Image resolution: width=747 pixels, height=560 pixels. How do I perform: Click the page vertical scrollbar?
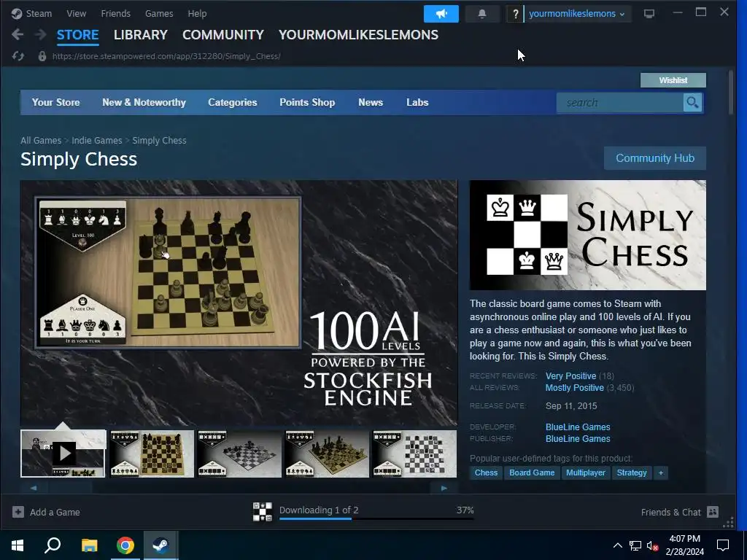[731, 93]
